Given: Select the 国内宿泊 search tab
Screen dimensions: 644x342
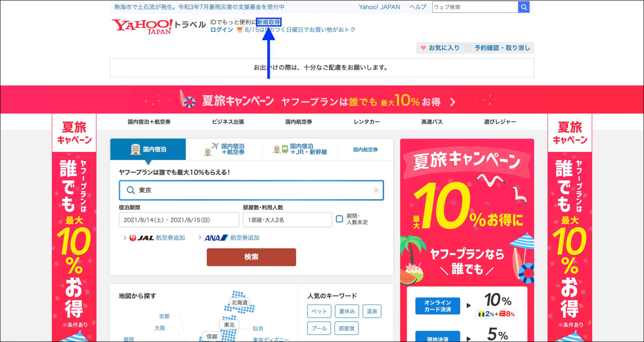Looking at the screenshot, I should 148,149.
